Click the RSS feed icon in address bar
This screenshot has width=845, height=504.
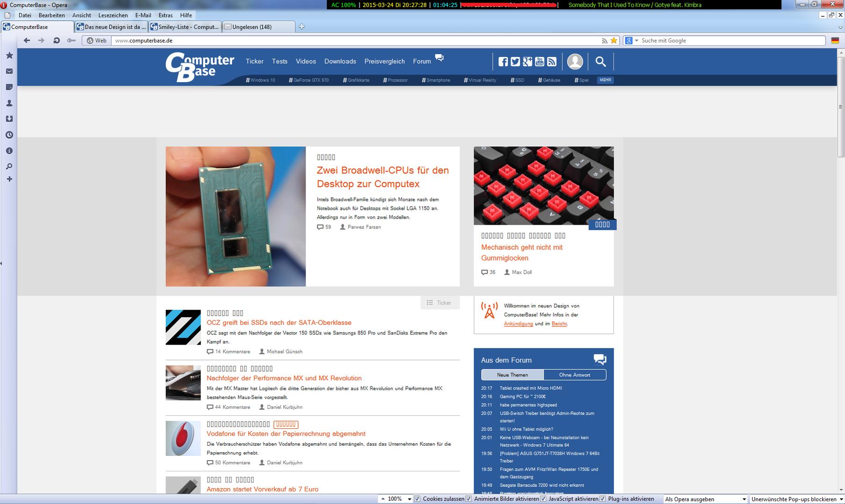point(604,41)
